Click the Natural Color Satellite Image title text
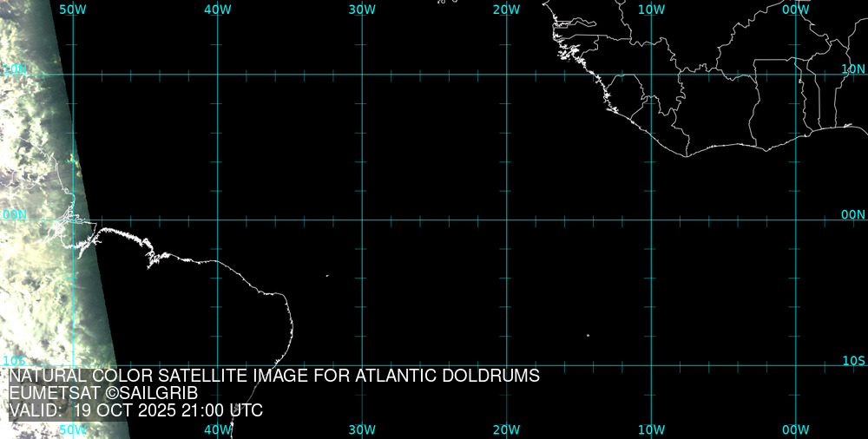This screenshot has height=439, width=868. 274,376
